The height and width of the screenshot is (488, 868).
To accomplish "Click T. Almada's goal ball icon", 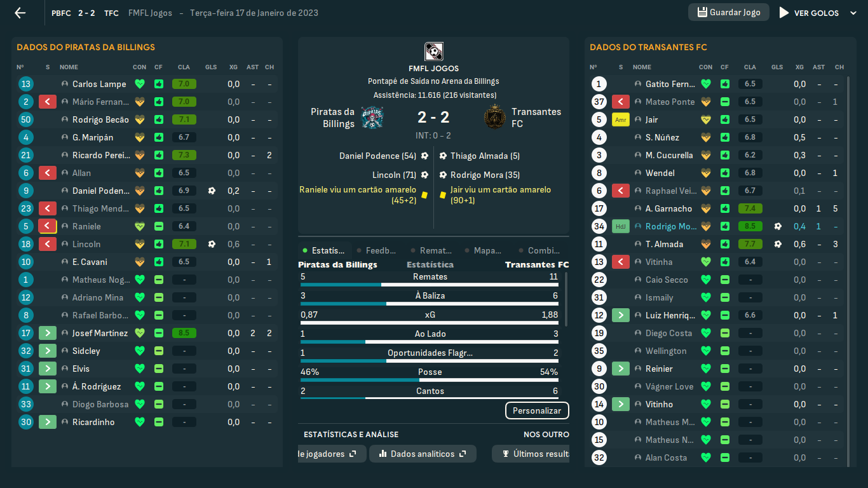I will click(777, 244).
